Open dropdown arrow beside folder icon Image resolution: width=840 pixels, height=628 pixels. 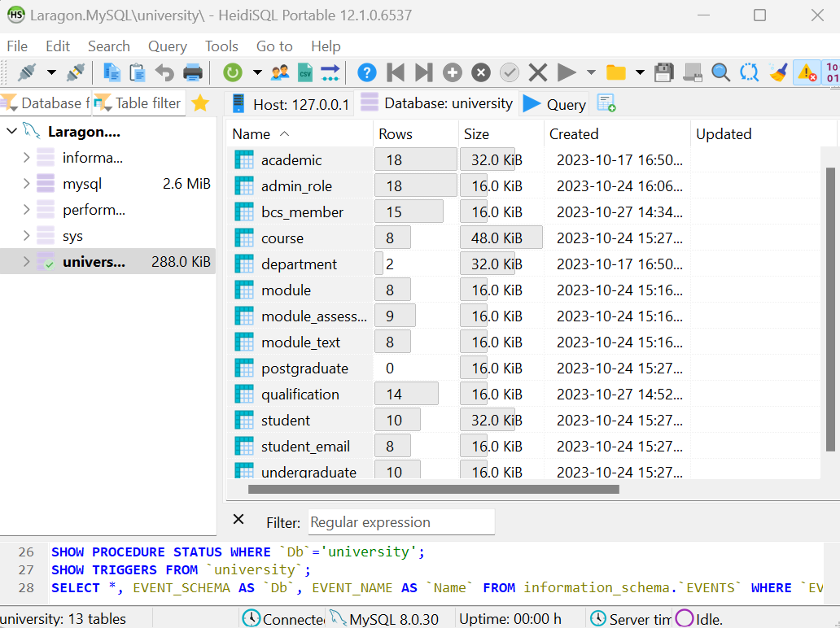[640, 72]
